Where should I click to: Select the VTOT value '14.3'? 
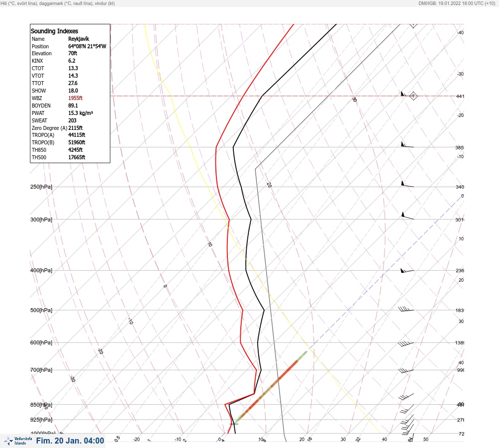click(73, 76)
